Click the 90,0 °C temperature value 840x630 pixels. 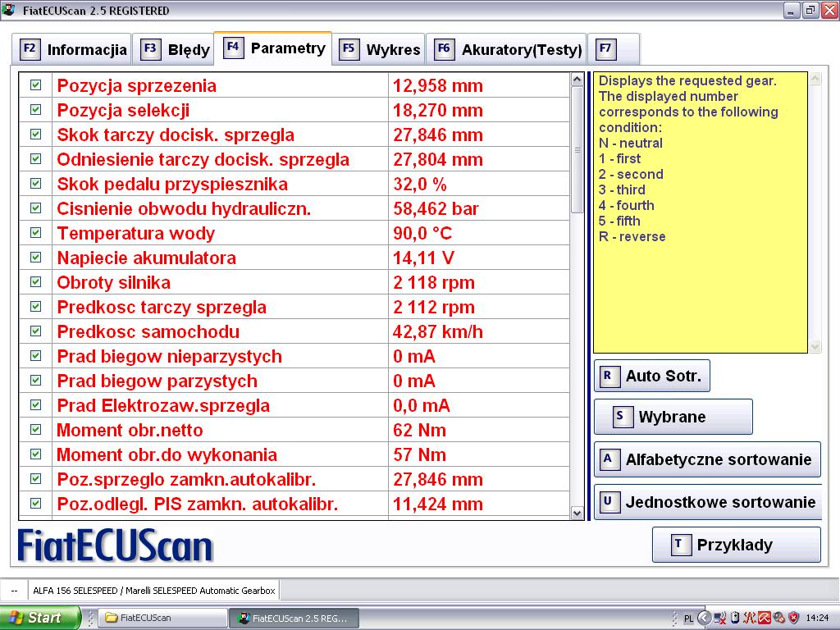[422, 233]
